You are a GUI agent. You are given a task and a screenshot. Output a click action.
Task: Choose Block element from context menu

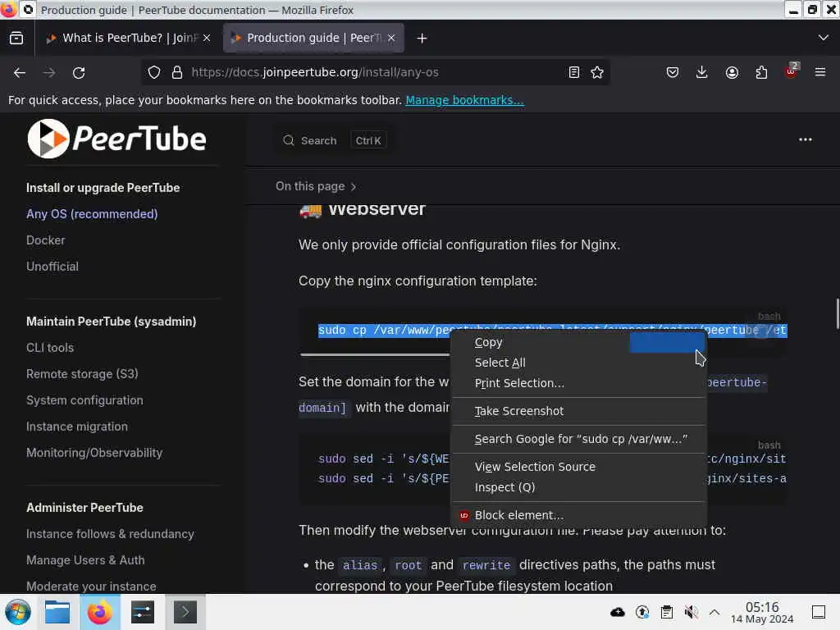pyautogui.click(x=578, y=515)
